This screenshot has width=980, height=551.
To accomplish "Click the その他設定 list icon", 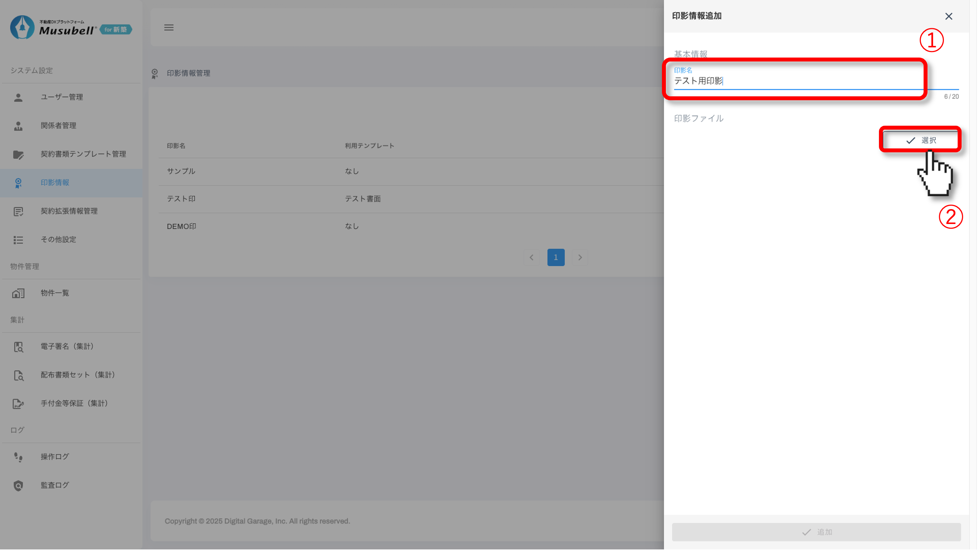I will (x=18, y=240).
